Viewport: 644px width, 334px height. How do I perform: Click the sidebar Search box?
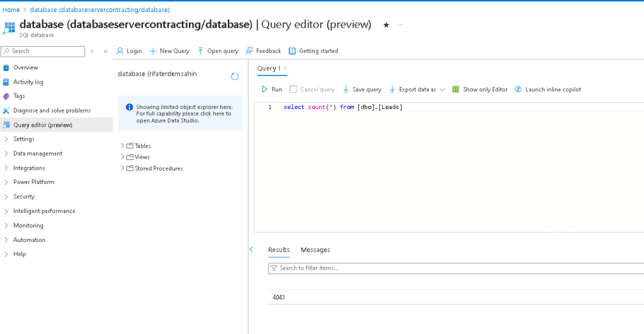click(x=43, y=52)
